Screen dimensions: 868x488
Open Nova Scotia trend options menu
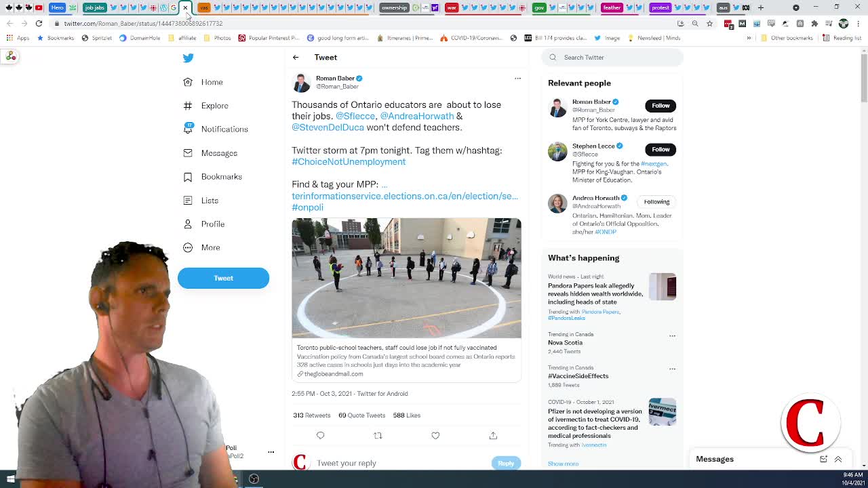click(672, 335)
